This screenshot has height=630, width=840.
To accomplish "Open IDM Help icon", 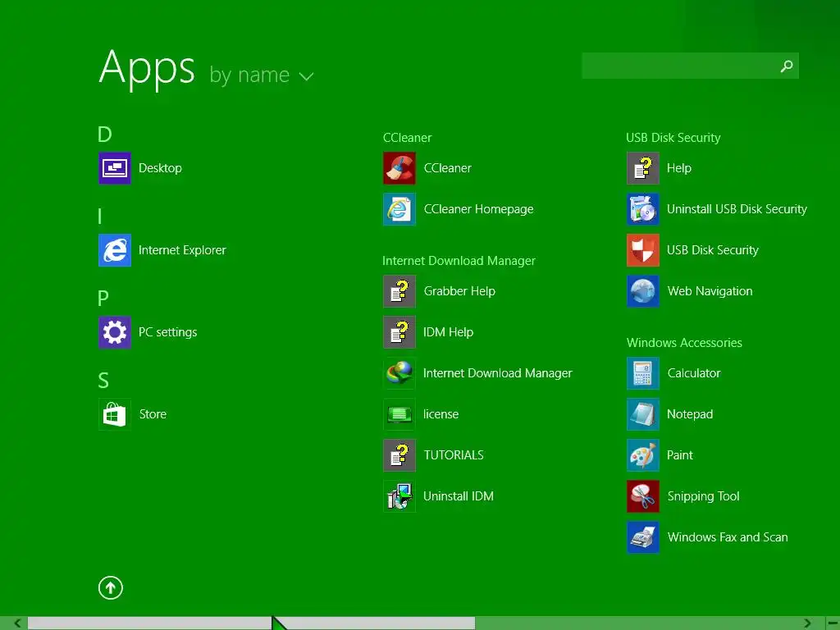I will 399,332.
